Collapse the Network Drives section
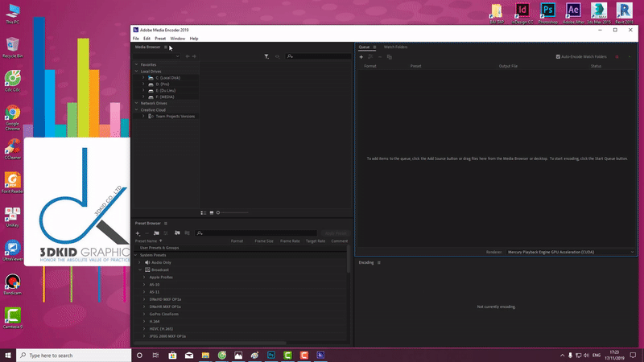This screenshot has width=644, height=362. pyautogui.click(x=136, y=104)
